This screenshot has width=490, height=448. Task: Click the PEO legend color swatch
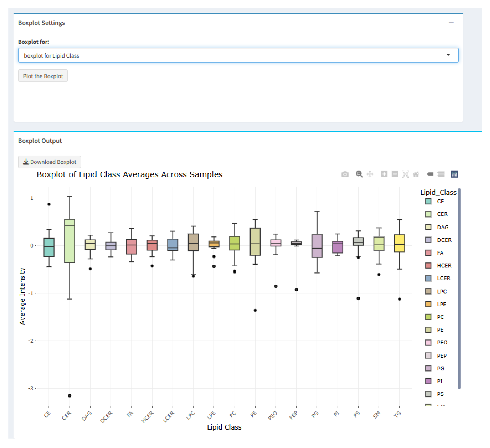point(428,343)
